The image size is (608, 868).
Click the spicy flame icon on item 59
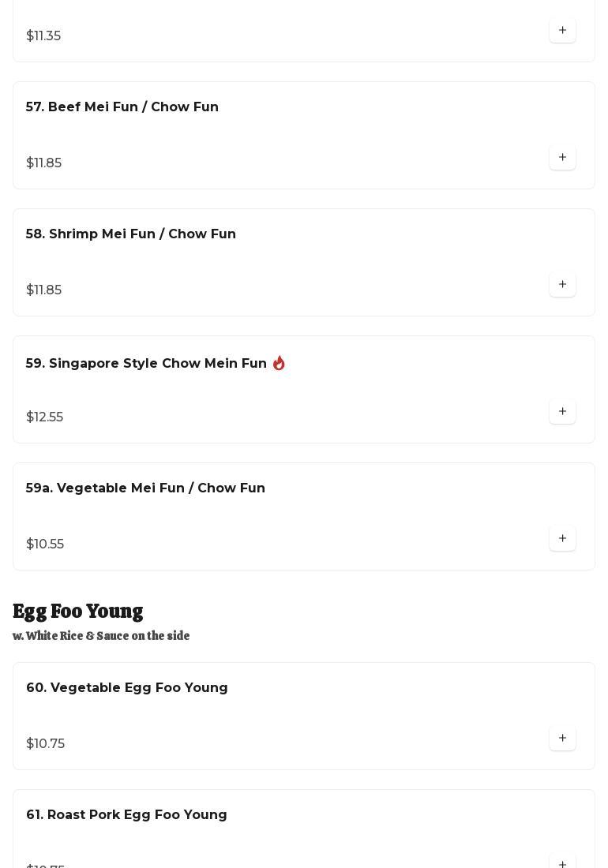click(279, 363)
